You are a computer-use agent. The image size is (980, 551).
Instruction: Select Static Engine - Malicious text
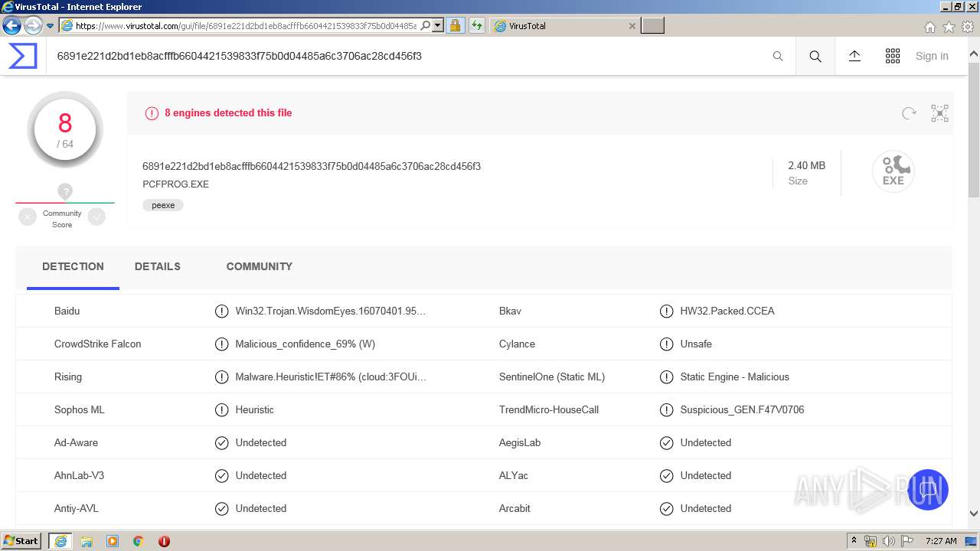click(x=734, y=377)
